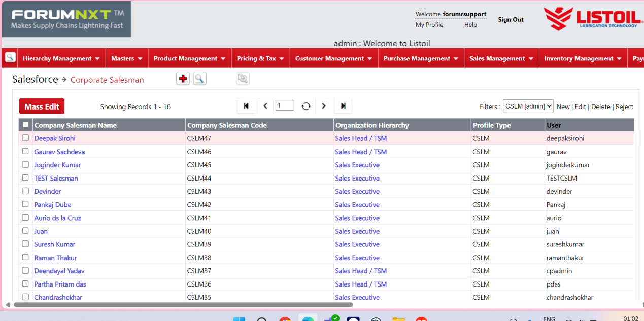Screen dimensions: 644x321
Task: Click the Sign Out link
Action: 511,19
